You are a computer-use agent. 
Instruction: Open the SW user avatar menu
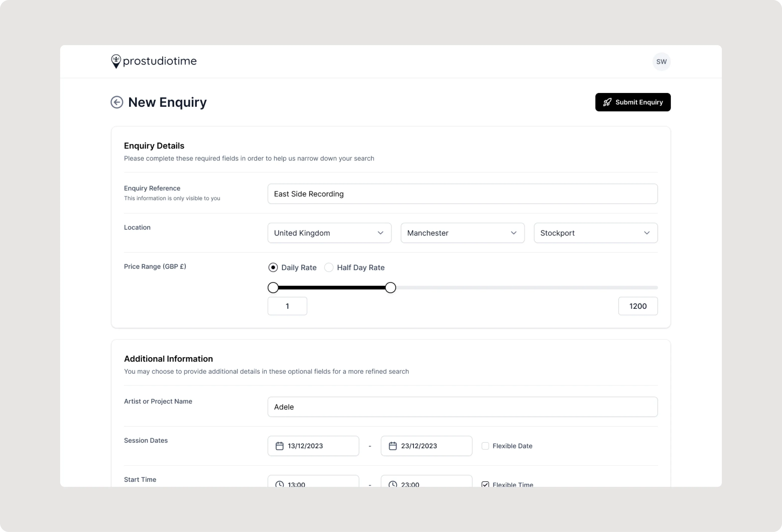click(661, 62)
